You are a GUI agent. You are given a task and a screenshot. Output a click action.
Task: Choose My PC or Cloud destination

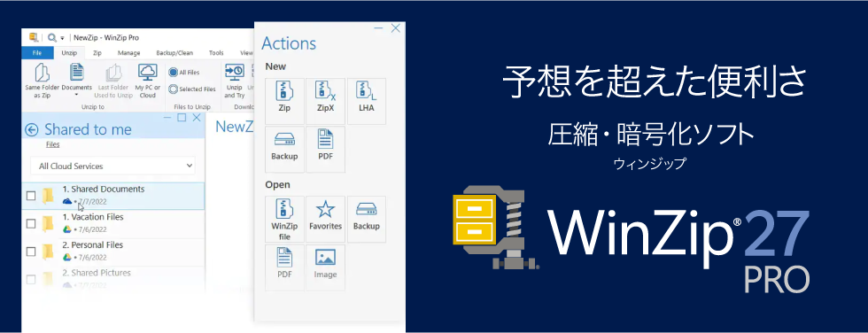pos(147,81)
